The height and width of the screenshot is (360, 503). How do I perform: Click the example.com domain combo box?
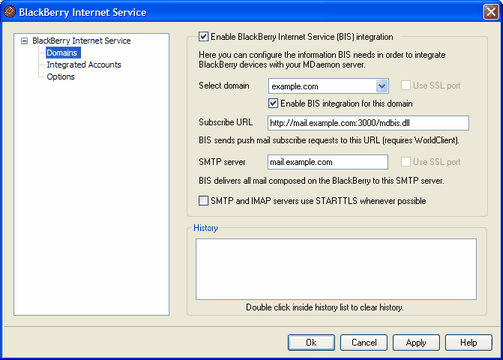(x=328, y=86)
